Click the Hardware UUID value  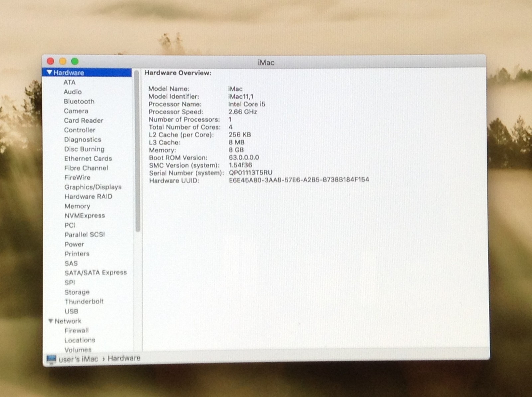tap(299, 180)
